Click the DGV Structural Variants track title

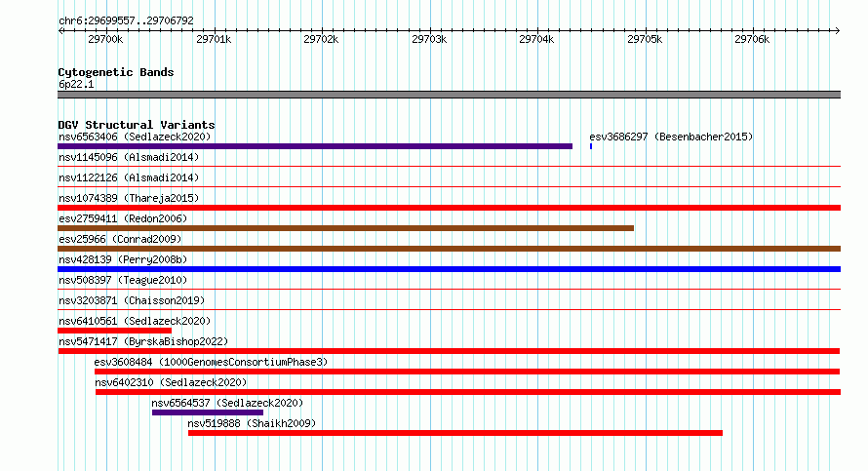pyautogui.click(x=137, y=125)
